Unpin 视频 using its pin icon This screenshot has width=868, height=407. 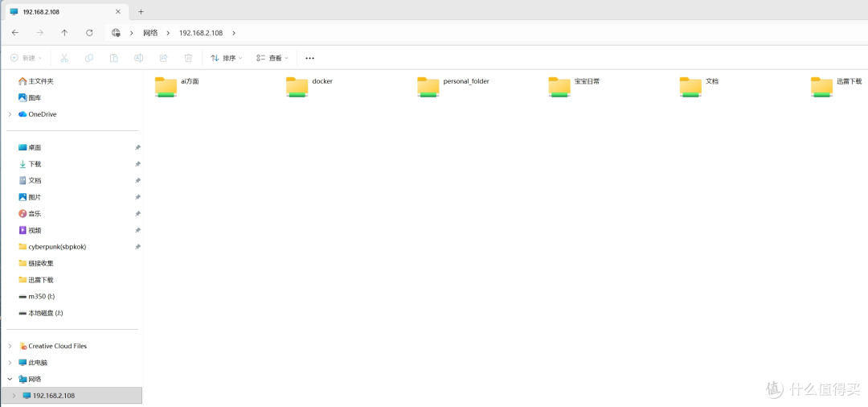[x=137, y=230]
